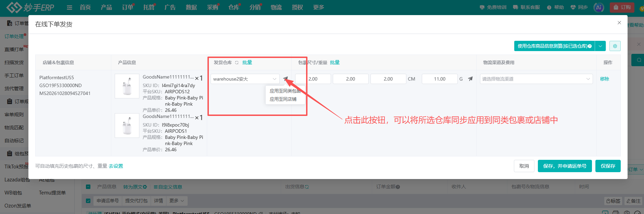Click the paper-plane apply icon next to weight G
This screenshot has width=644, height=214.
click(x=470, y=79)
